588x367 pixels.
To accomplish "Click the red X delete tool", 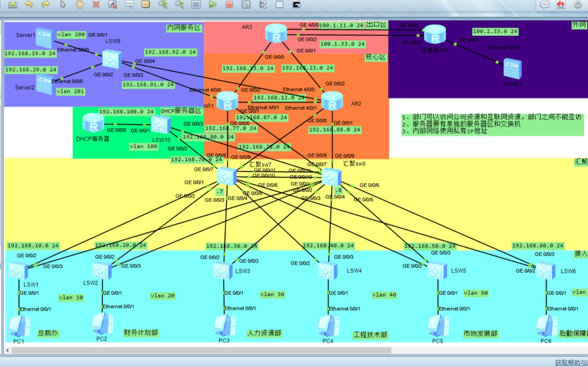I will click(x=96, y=4).
